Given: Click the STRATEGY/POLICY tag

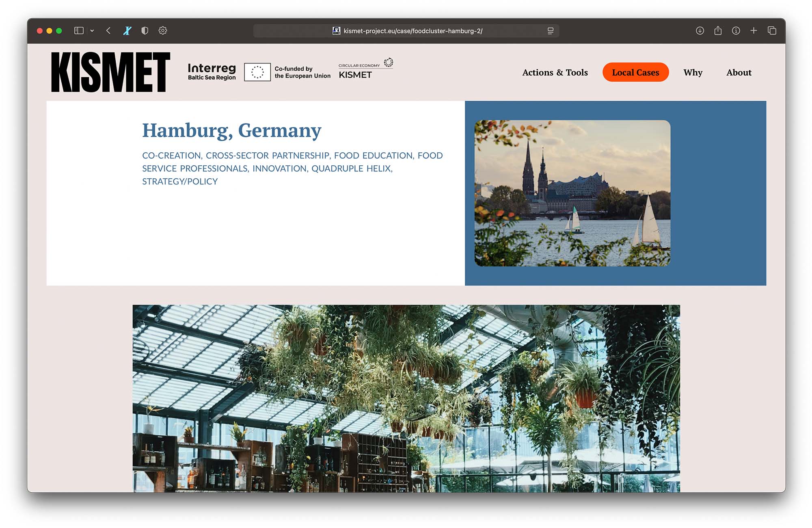Looking at the screenshot, I should [x=180, y=182].
